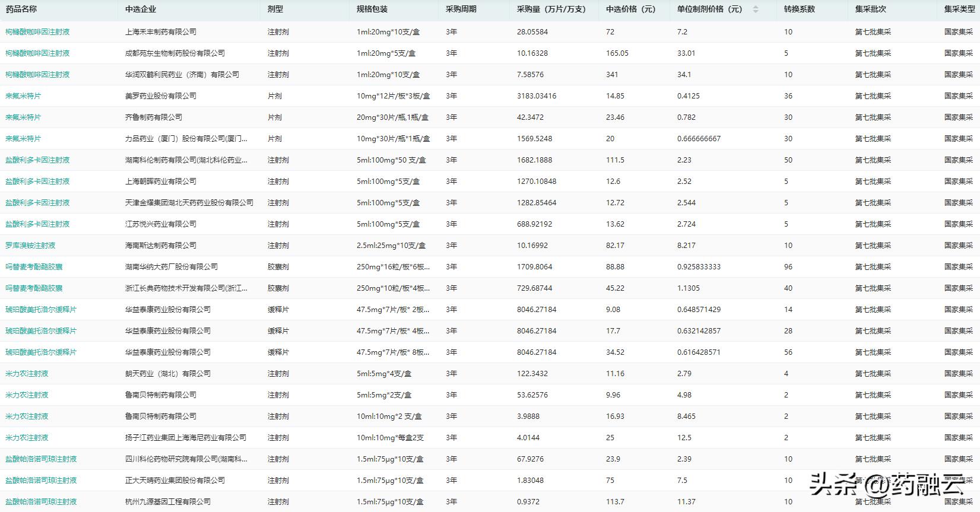Select company cell 天津金耀集团湖北天药药业股份有限公司
Image resolution: width=980 pixels, height=512 pixels.
click(x=189, y=203)
